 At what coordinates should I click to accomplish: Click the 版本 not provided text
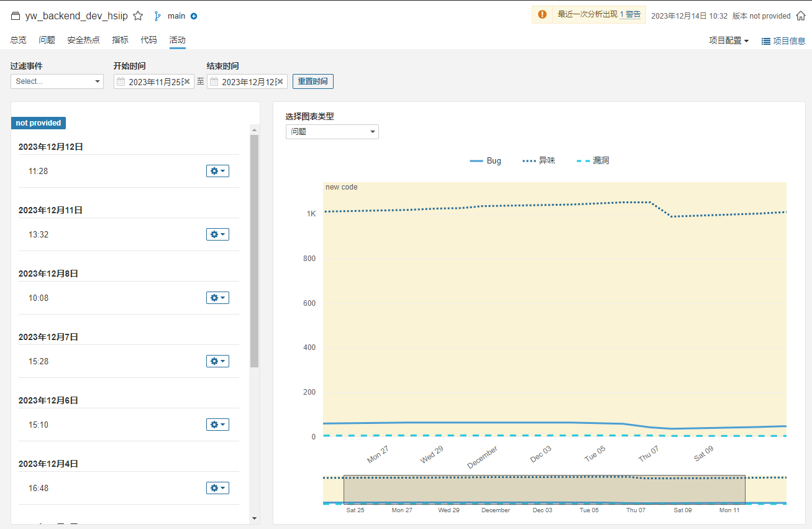click(x=762, y=16)
